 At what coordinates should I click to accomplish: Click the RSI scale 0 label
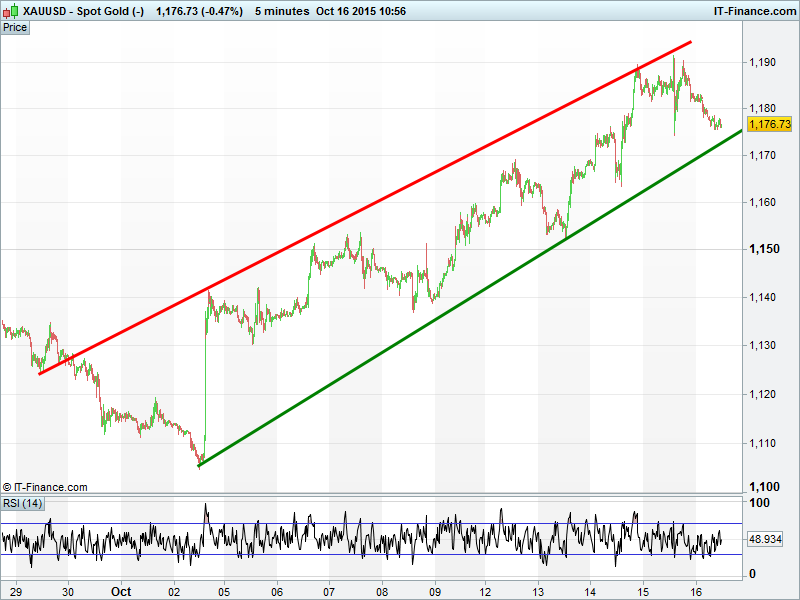[752, 574]
